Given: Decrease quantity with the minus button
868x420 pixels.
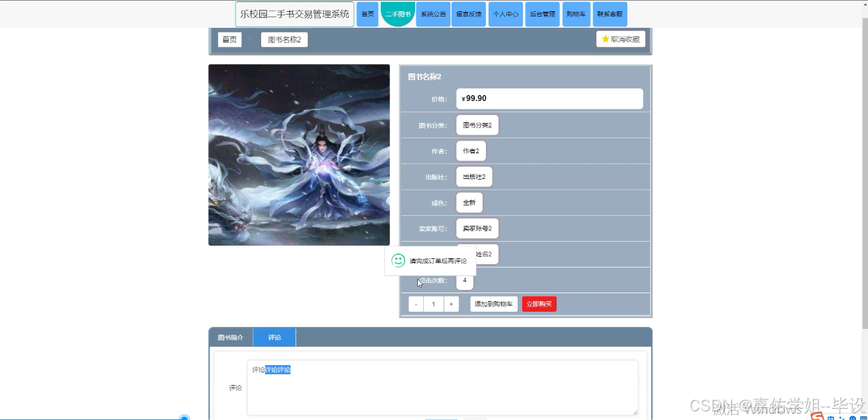Looking at the screenshot, I should pyautogui.click(x=416, y=304).
